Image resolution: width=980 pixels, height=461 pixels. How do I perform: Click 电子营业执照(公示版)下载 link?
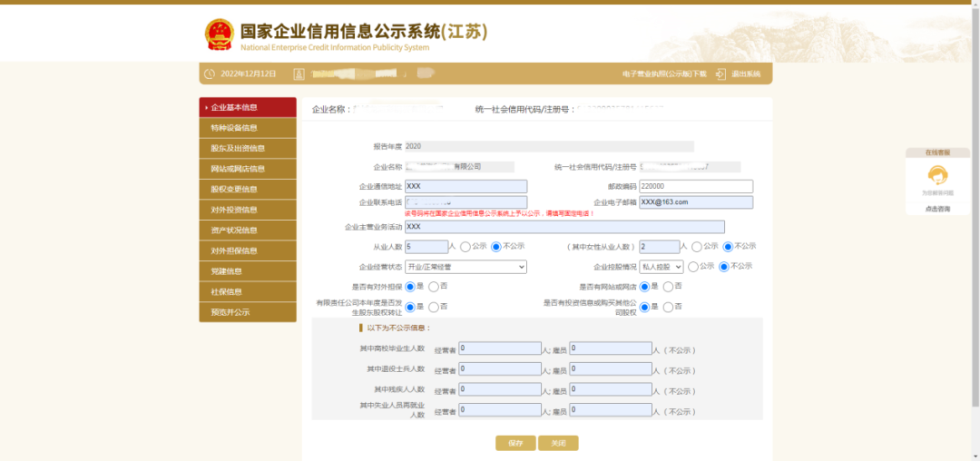click(663, 74)
